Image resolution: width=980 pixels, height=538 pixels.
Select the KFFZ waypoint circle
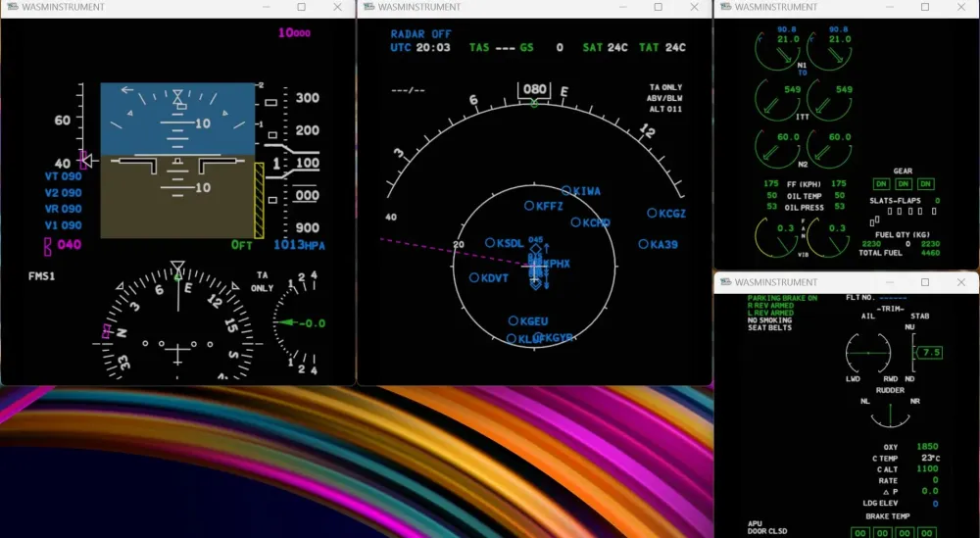(x=529, y=206)
